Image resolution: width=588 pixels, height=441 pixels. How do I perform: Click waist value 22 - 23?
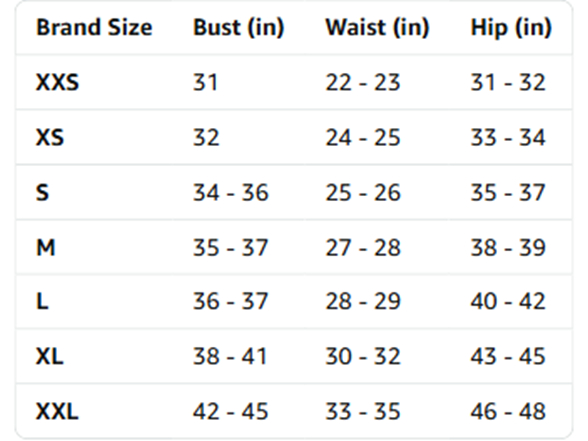(363, 82)
